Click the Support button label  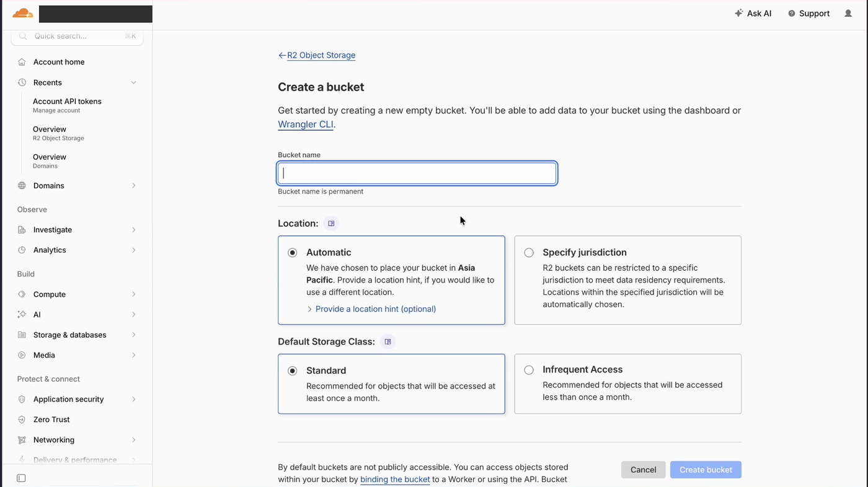coord(814,14)
